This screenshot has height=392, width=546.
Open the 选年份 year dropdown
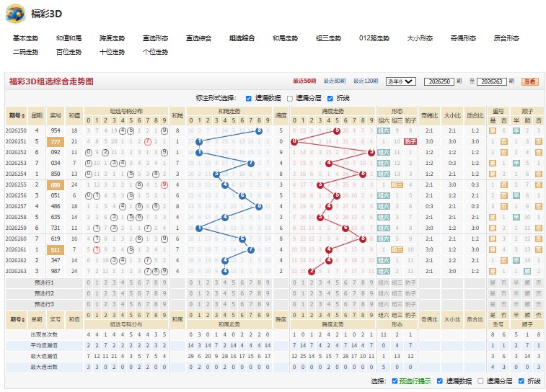[401, 81]
